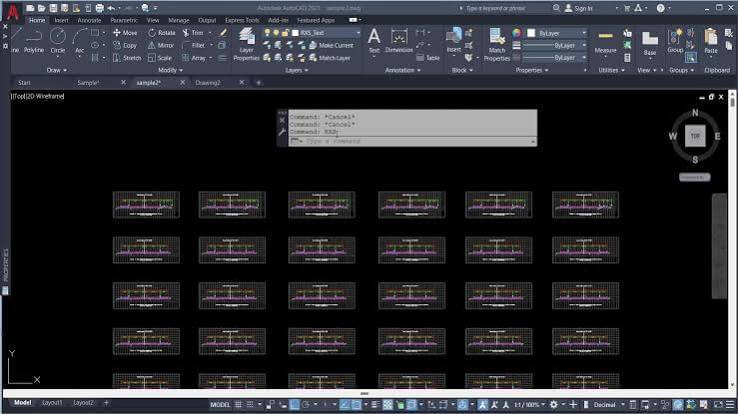738x414 pixels.
Task: Choose the Rotate tool
Action: 161,33
